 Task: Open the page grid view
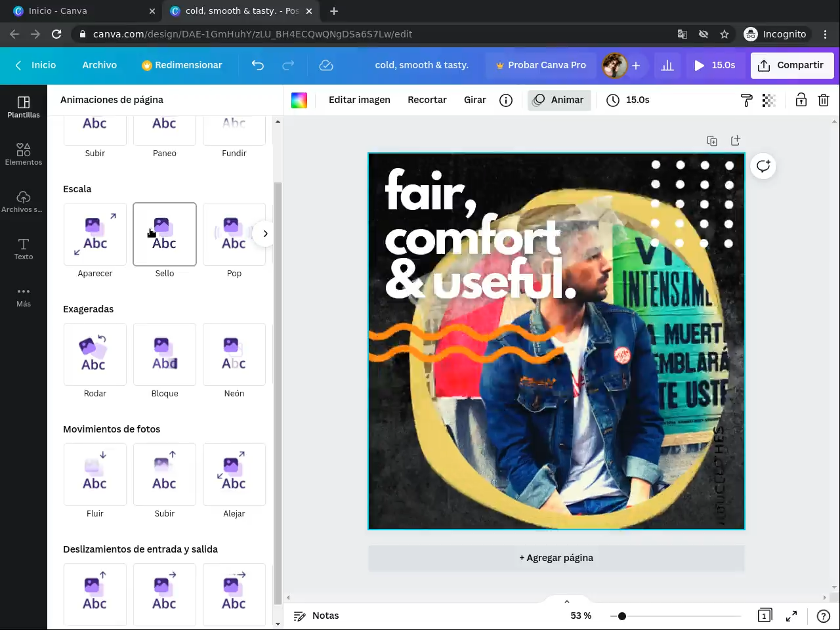coord(765,616)
